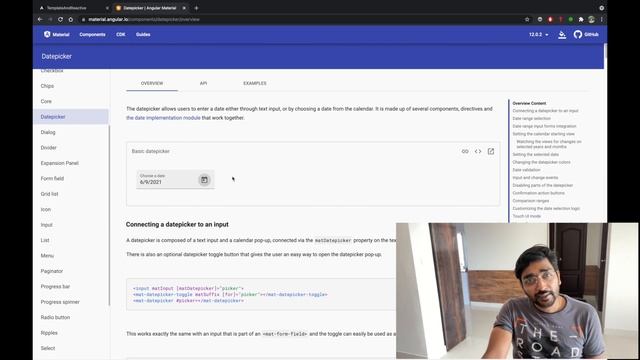This screenshot has width=640, height=360.
Task: Jump to Customizing the date selection logic
Action: (x=546, y=209)
